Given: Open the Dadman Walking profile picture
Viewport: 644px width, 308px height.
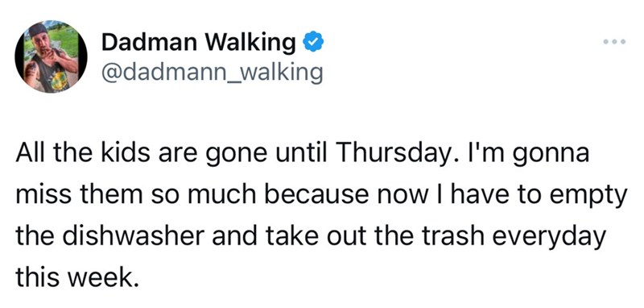Looking at the screenshot, I should tap(51, 56).
